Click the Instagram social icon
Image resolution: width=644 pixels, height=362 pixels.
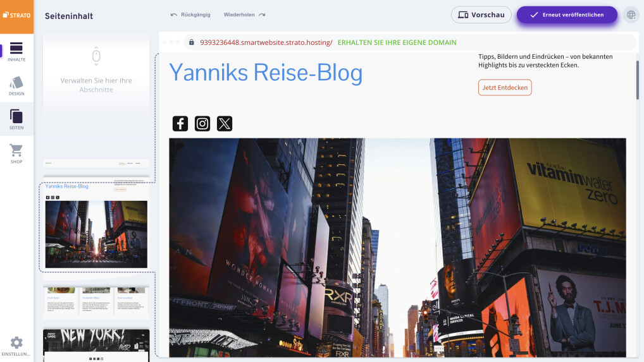[202, 124]
